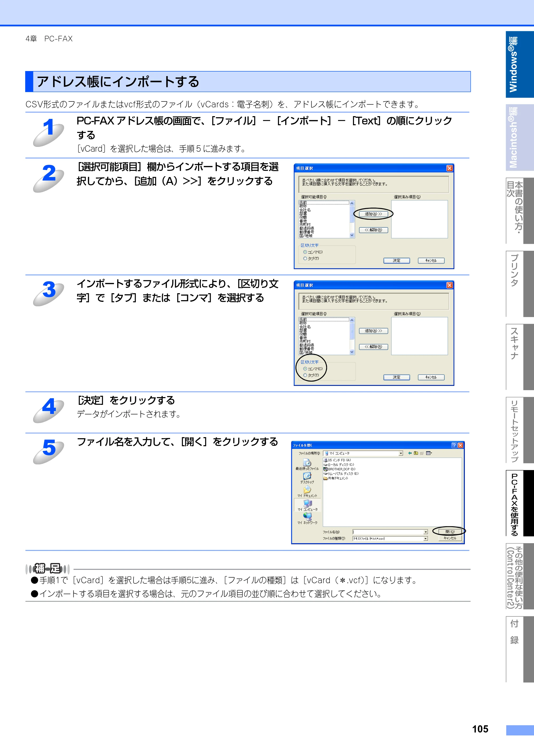Go to the スキャナ side tab
This screenshot has width=534, height=756.
click(x=520, y=357)
